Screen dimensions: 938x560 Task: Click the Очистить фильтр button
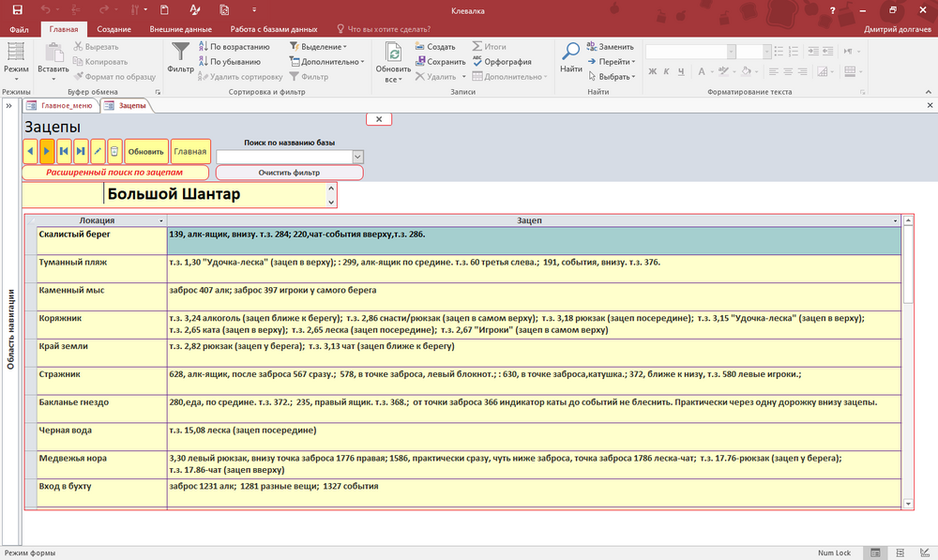[289, 173]
